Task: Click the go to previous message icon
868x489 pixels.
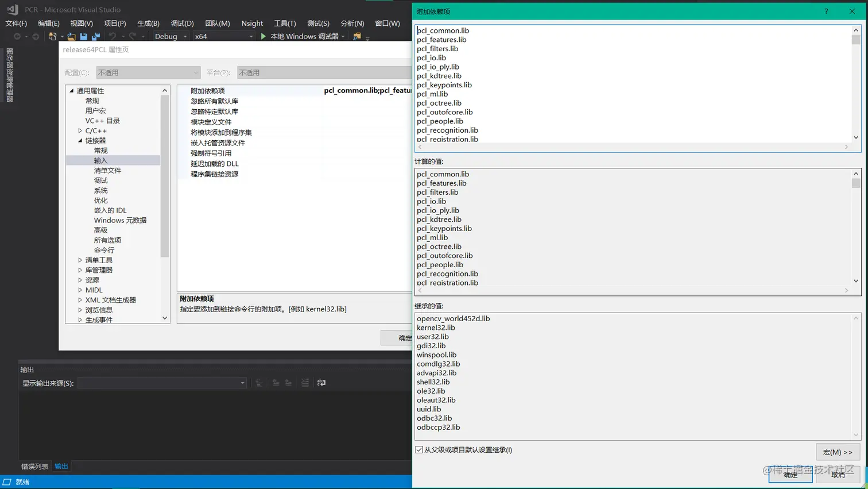Action: pyautogui.click(x=276, y=383)
